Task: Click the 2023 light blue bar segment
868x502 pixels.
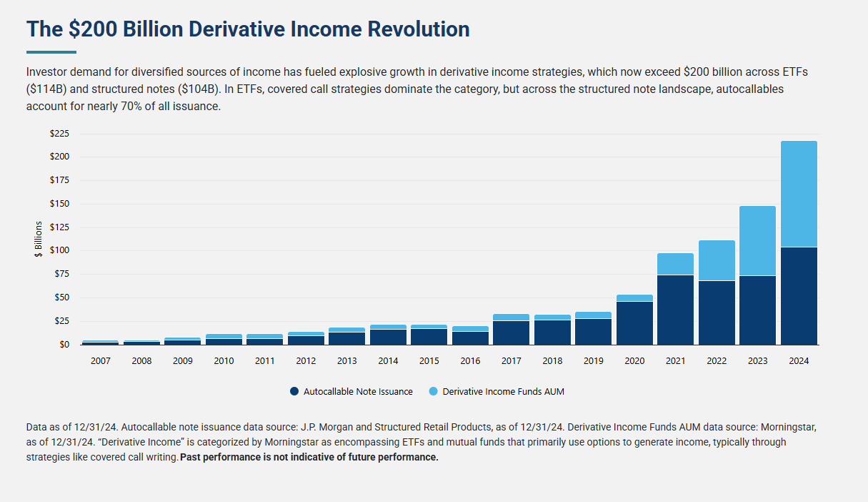Action: tap(757, 240)
